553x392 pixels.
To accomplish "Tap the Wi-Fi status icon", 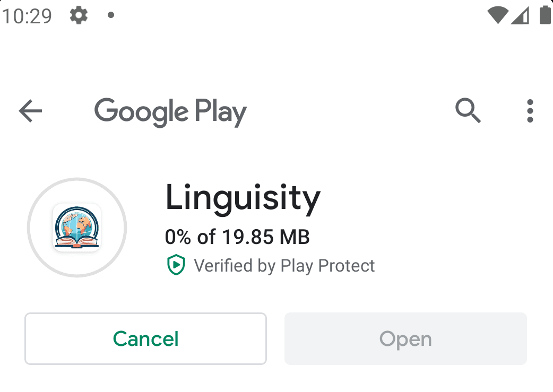I will [x=497, y=16].
